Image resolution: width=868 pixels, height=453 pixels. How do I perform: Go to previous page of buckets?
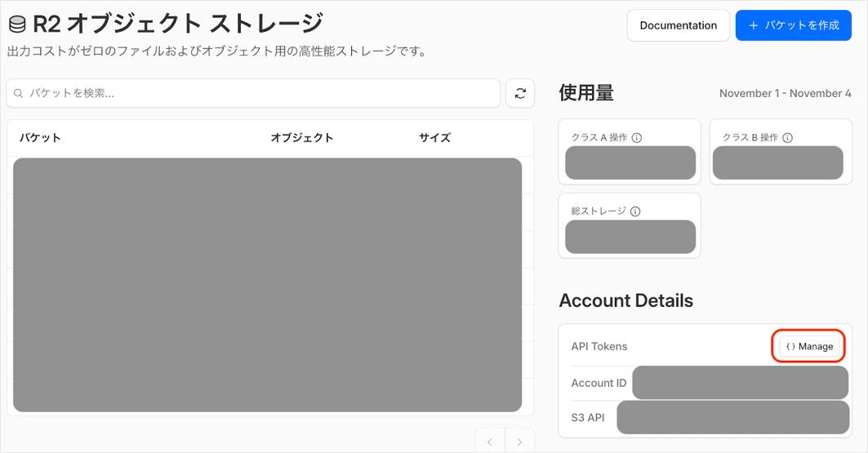[x=489, y=442]
